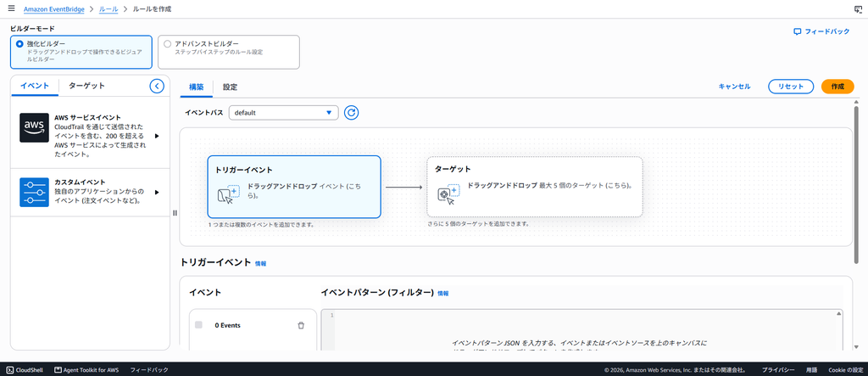Click the AWS logo service events icon
This screenshot has width=868, height=376.
[x=34, y=127]
